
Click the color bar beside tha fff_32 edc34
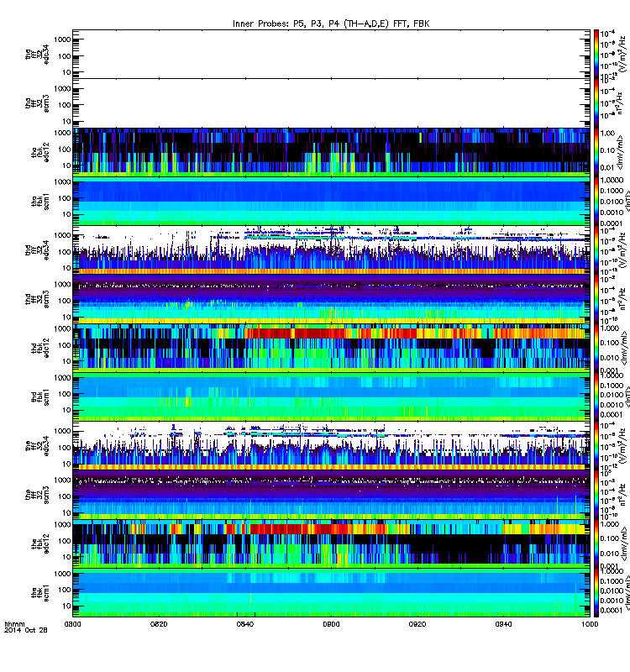[596, 54]
